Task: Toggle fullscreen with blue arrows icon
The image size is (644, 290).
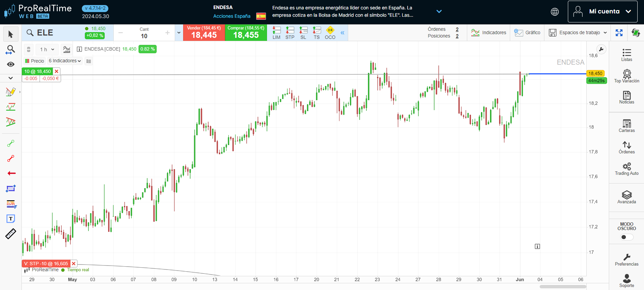Action: 619,32
